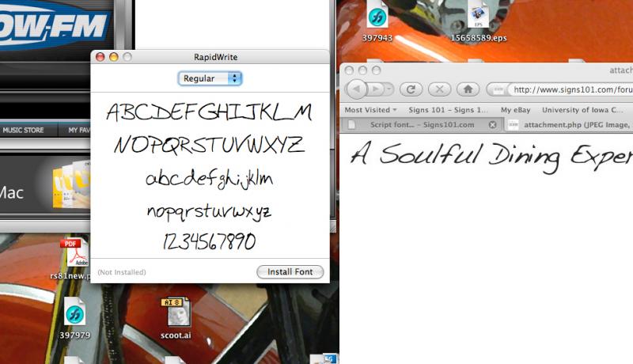Click the browser Stop (X) button
Image resolution: width=633 pixels, height=364 pixels.
click(439, 89)
